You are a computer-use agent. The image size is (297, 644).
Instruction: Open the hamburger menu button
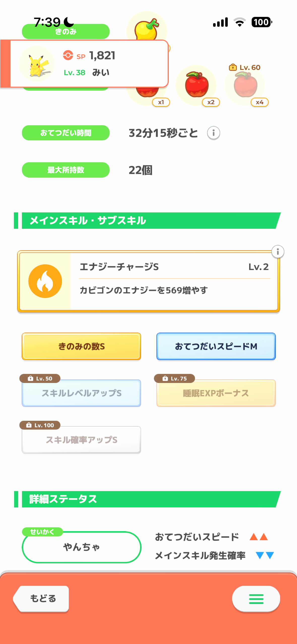coord(256,599)
